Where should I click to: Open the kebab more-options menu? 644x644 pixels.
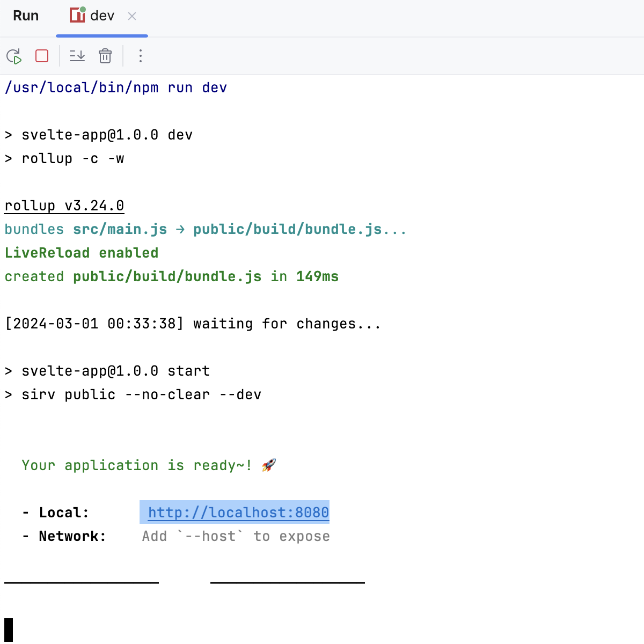(140, 56)
